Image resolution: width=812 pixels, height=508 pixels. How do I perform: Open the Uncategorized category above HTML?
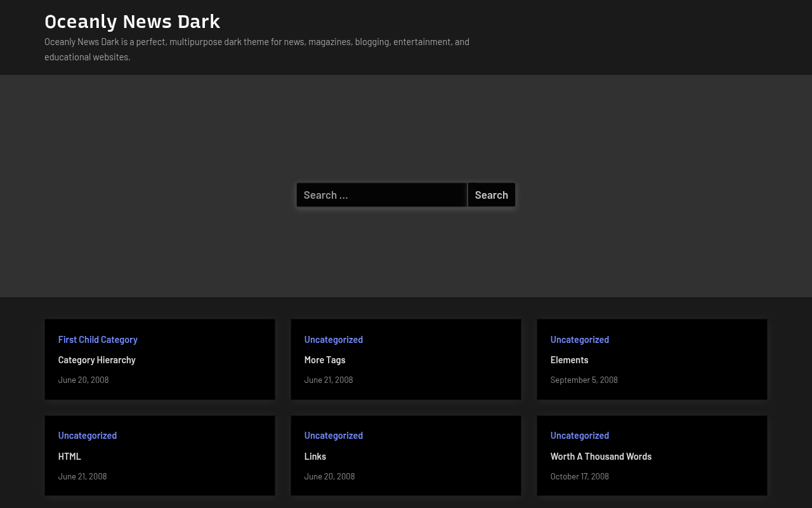point(88,436)
